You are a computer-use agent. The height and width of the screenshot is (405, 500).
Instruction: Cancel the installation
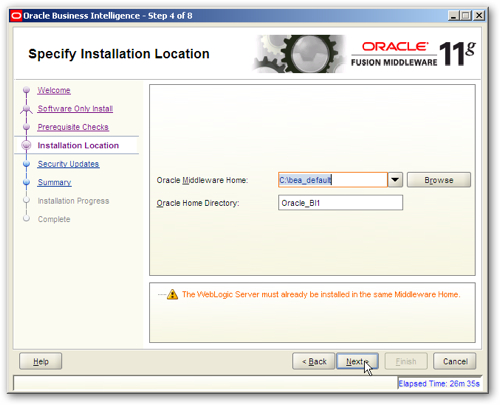click(x=455, y=361)
